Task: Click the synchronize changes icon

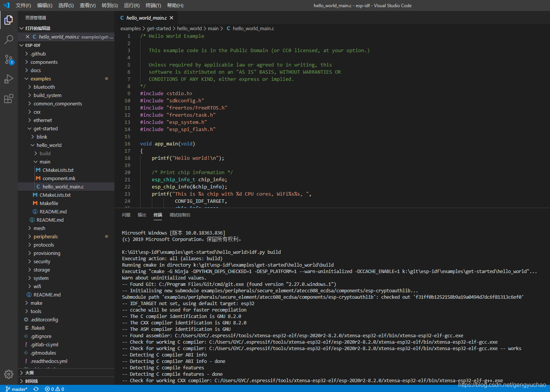Action: (36, 389)
